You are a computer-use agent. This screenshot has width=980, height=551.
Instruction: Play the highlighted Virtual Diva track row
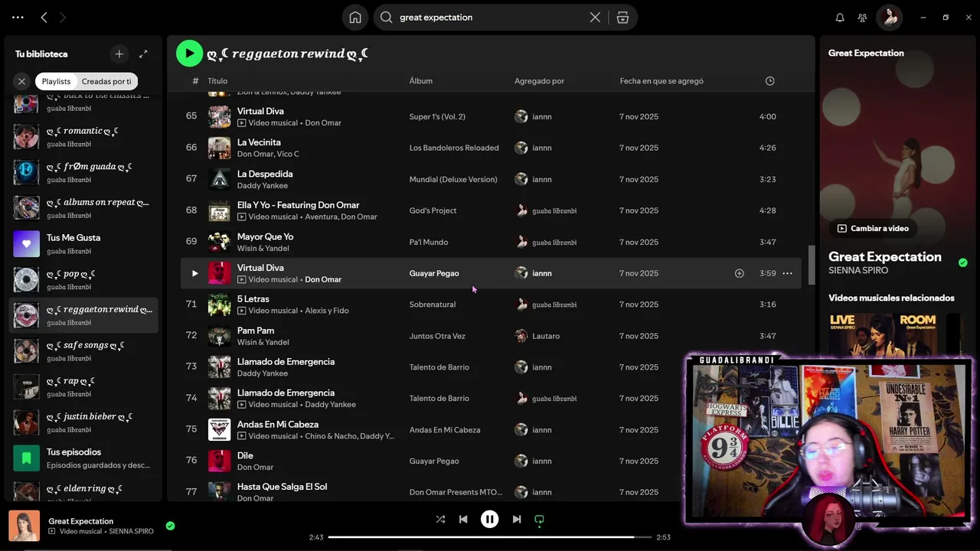click(194, 273)
